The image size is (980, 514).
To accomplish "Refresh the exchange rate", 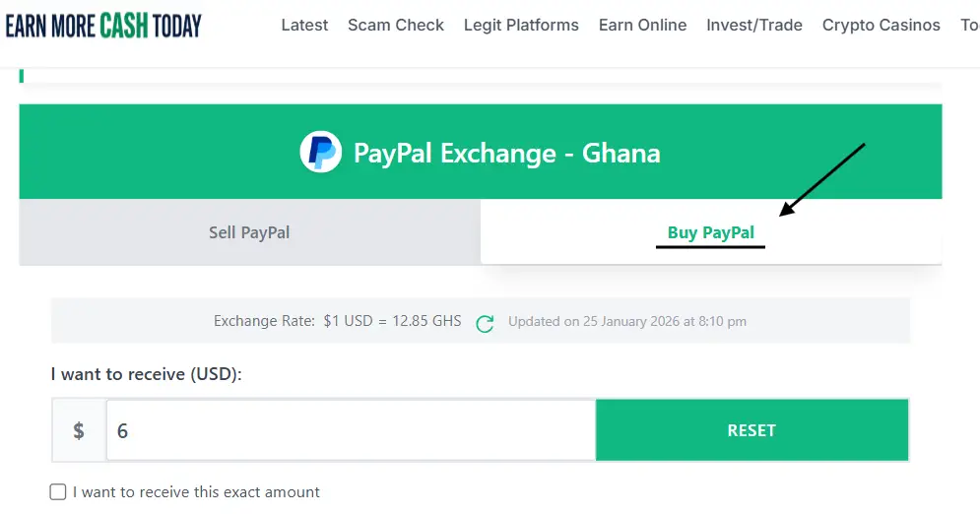I will [485, 323].
